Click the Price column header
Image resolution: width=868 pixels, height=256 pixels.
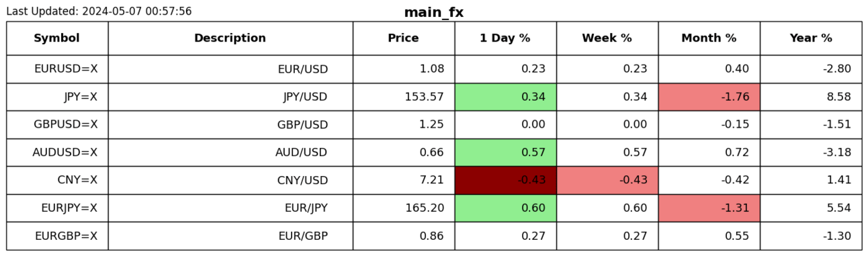pyautogui.click(x=404, y=38)
